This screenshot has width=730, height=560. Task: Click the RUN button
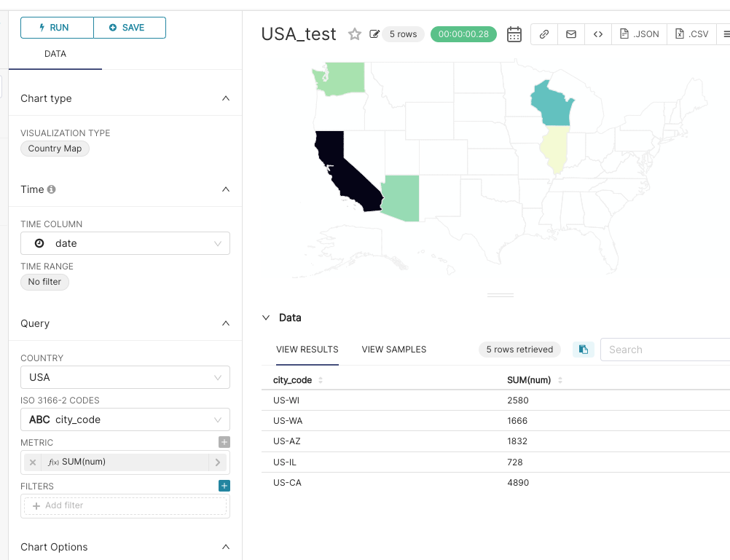[x=56, y=28]
